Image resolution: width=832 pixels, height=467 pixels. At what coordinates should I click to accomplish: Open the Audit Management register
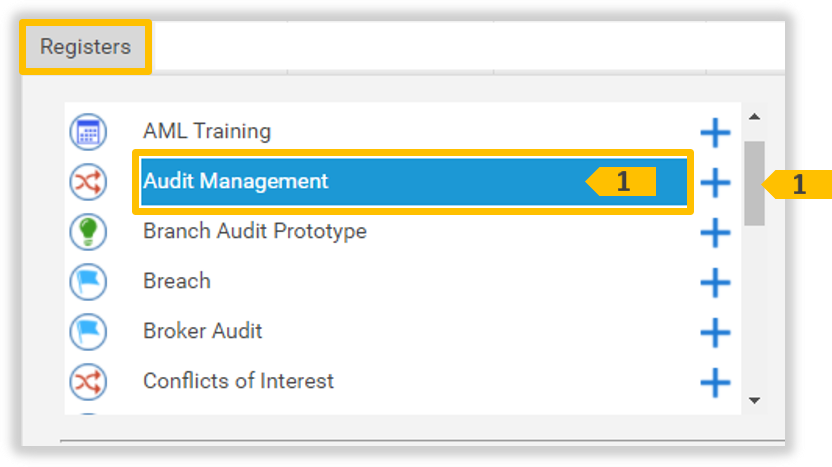point(236,181)
